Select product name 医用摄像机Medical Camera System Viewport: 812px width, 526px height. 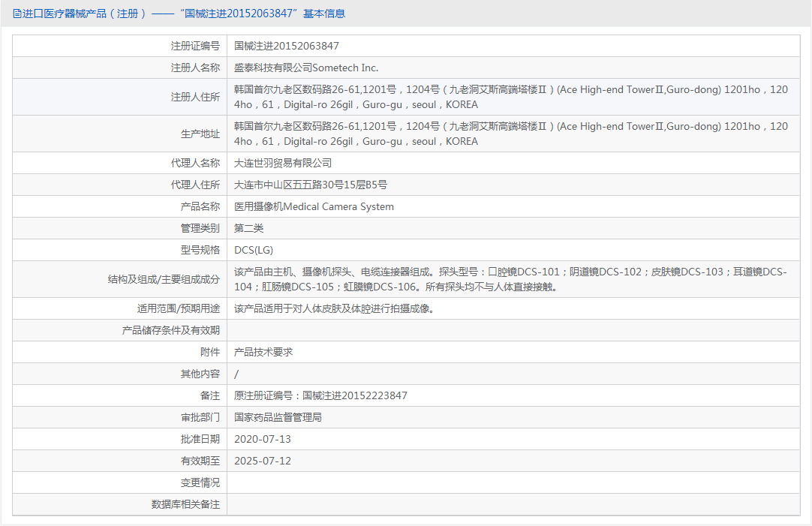click(314, 206)
